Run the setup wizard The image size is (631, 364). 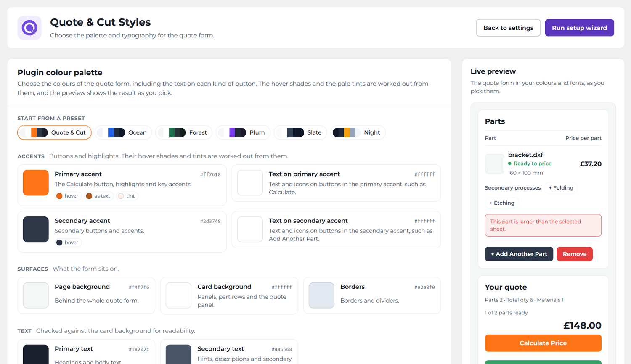pyautogui.click(x=579, y=28)
